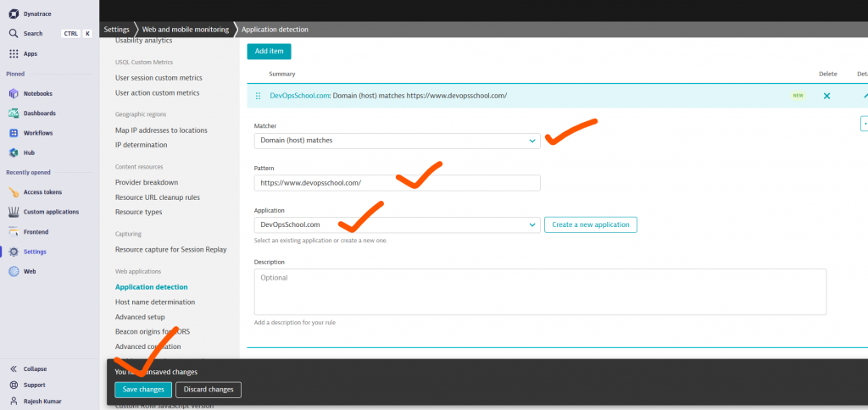868x410 pixels.
Task: Open Host name determination settings
Action: pos(155,302)
